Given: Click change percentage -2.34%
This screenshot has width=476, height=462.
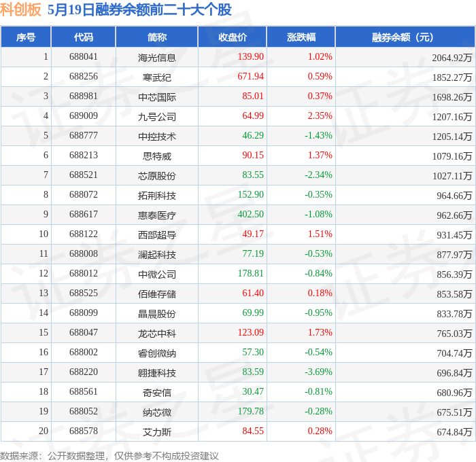Looking at the screenshot, I should [x=318, y=175].
